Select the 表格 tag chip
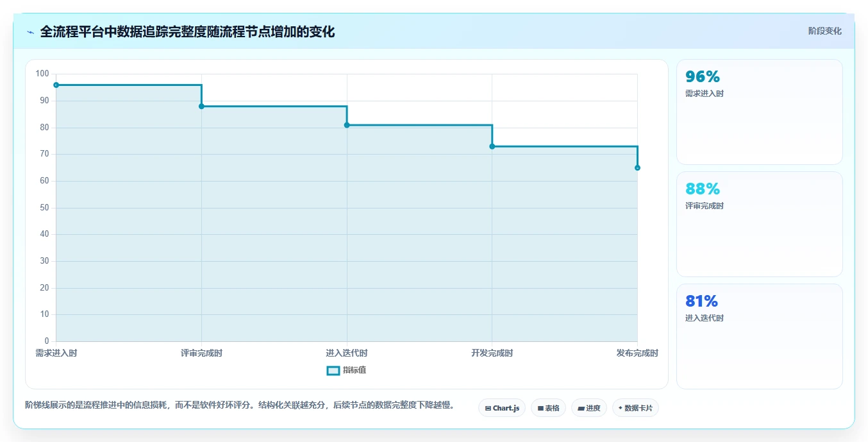Screen dimensions: 868x442 (548, 408)
